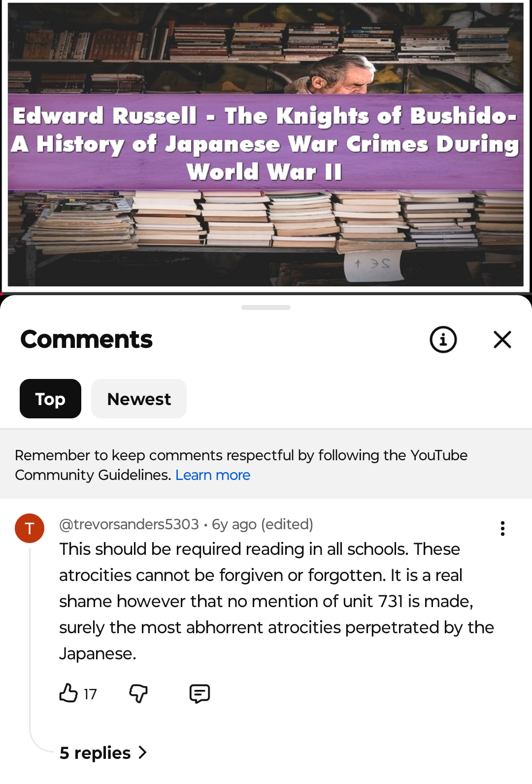Close the Comments panel
The width and height of the screenshot is (532, 784).
pyautogui.click(x=502, y=340)
